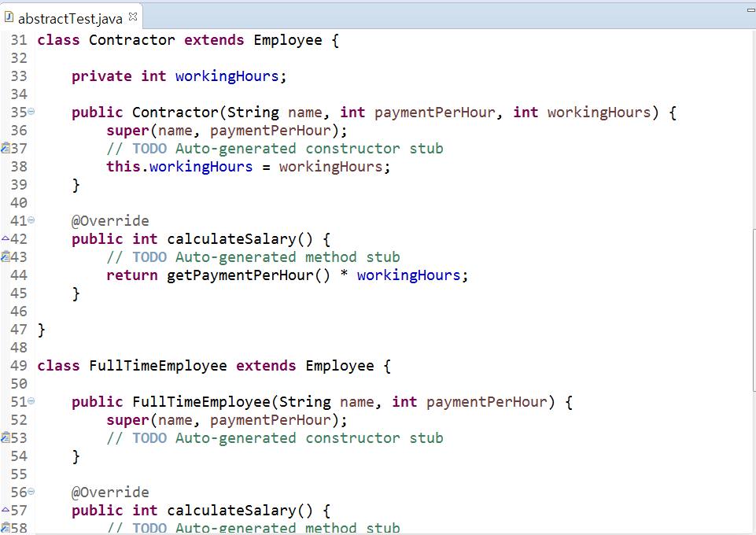Click line number 31 in the gutter
The width and height of the screenshot is (756, 535).
[x=19, y=40]
